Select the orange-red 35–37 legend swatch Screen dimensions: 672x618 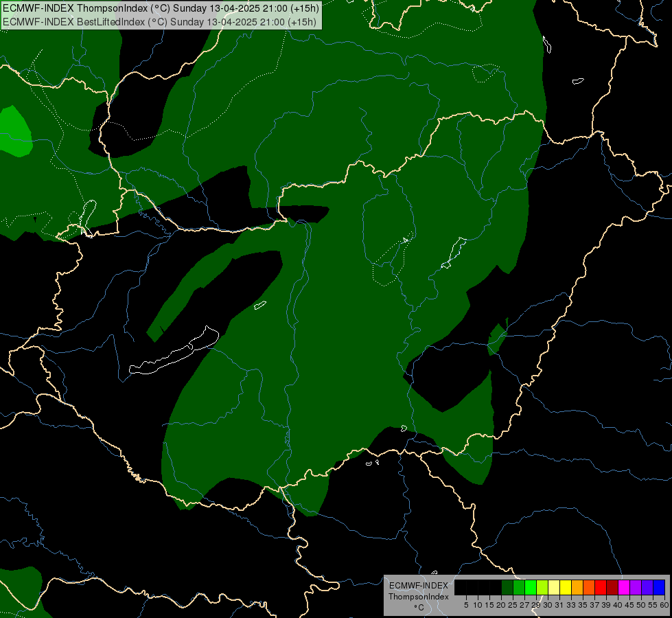tap(589, 588)
